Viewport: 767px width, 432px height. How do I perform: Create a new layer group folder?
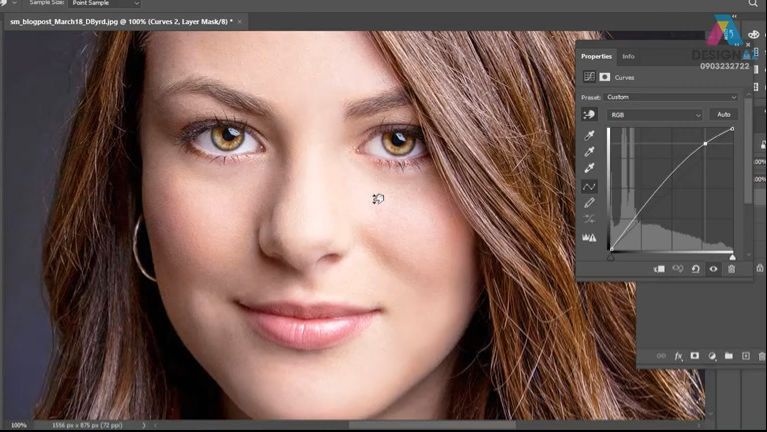tap(729, 356)
